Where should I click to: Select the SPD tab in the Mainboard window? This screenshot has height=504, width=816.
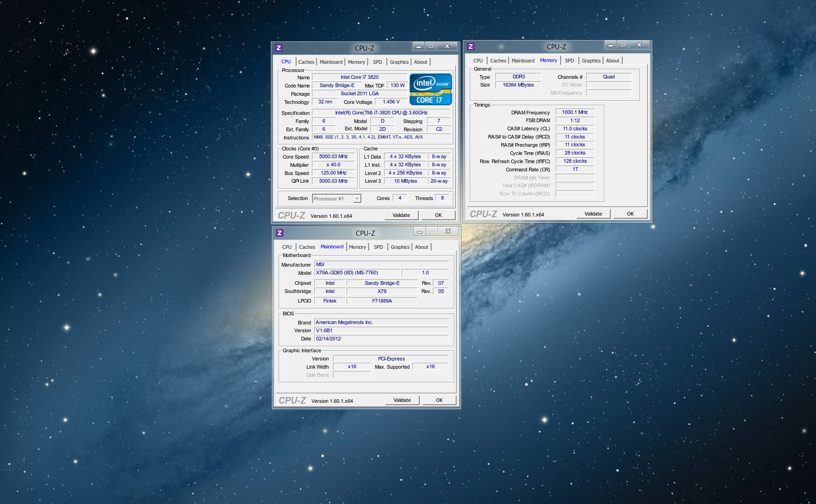click(x=378, y=247)
